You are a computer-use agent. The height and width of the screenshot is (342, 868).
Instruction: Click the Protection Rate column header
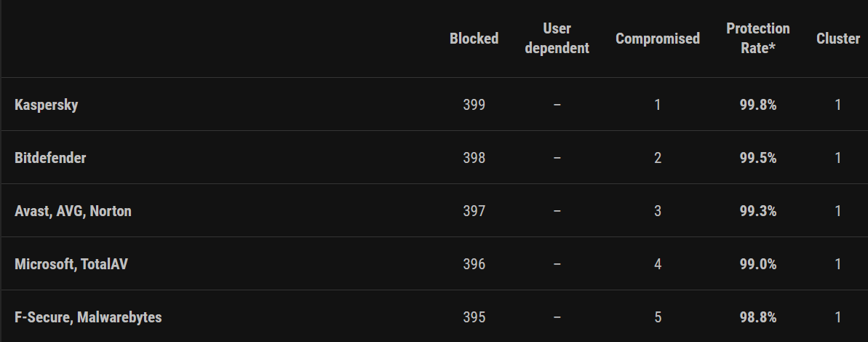758,39
